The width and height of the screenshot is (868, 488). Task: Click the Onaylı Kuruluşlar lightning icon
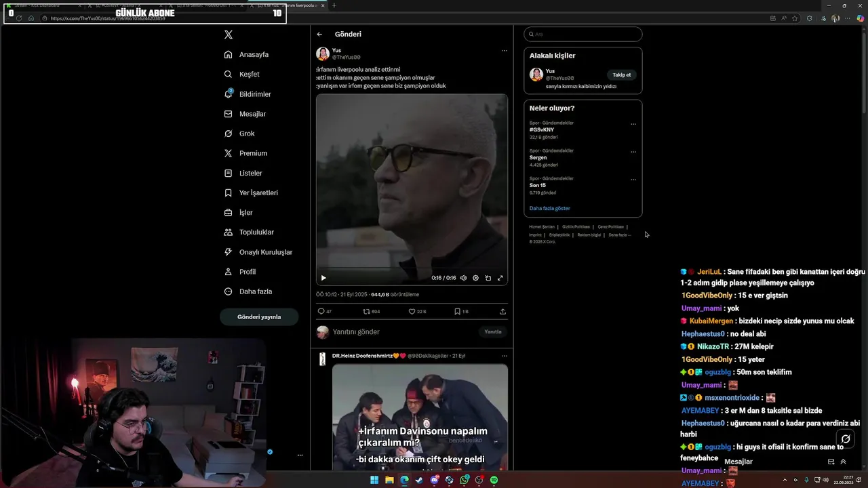pyautogui.click(x=229, y=252)
